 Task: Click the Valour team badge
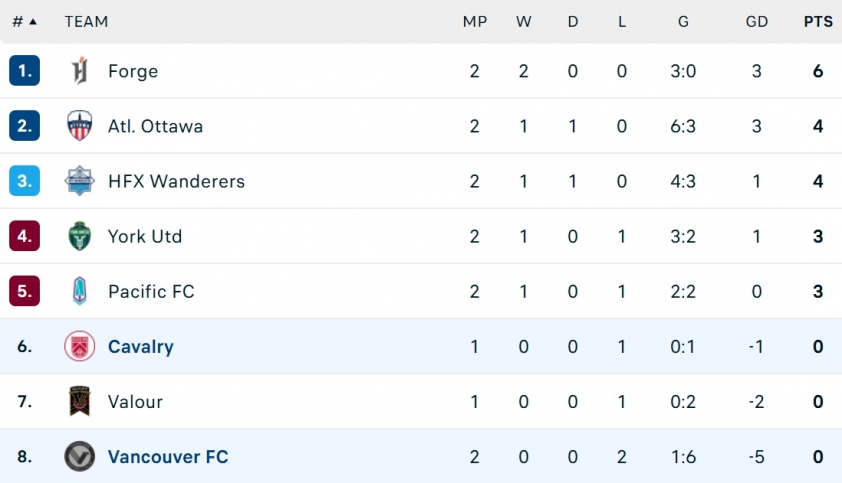[79, 401]
